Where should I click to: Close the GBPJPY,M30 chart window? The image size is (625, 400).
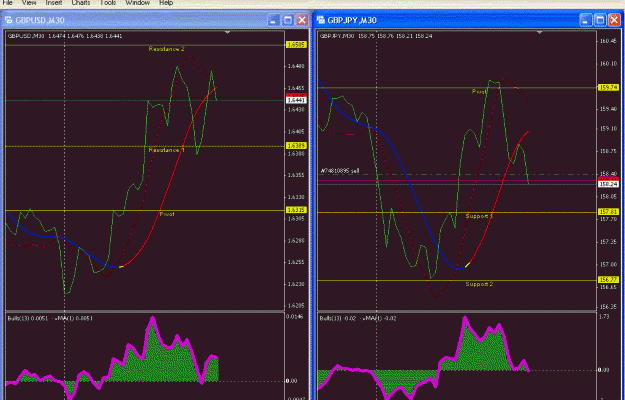614,20
